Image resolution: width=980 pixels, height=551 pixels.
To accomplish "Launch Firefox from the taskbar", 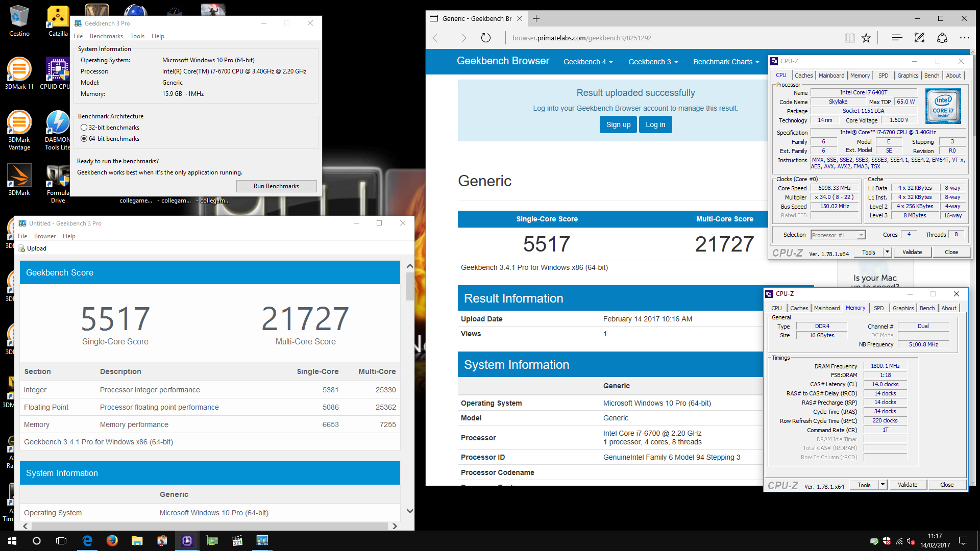I will [112, 541].
